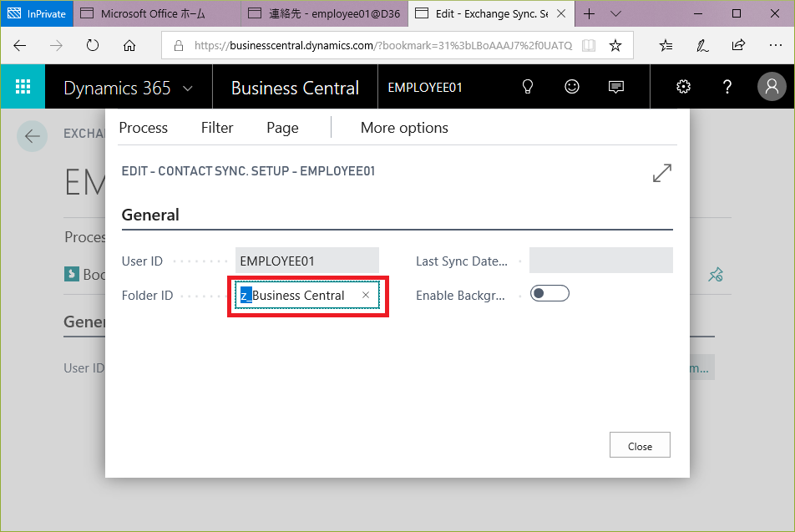Open the Process menu in dialog

tap(143, 128)
